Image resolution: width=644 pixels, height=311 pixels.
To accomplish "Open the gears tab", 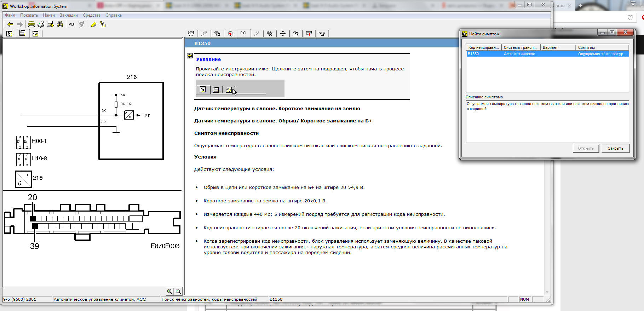I will pyautogui.click(x=217, y=34).
